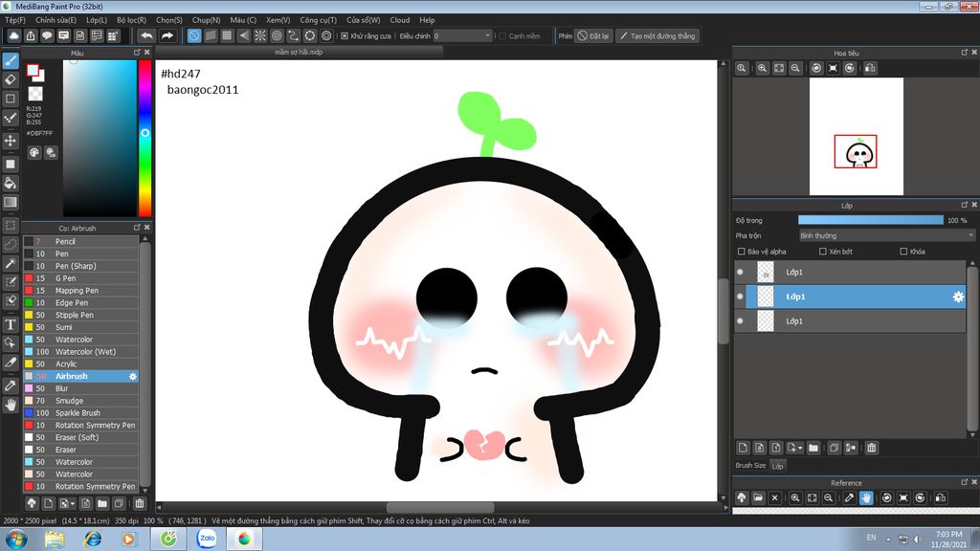The height and width of the screenshot is (551, 980).
Task: Open the Bộ lọc(R) menu
Action: click(x=131, y=20)
